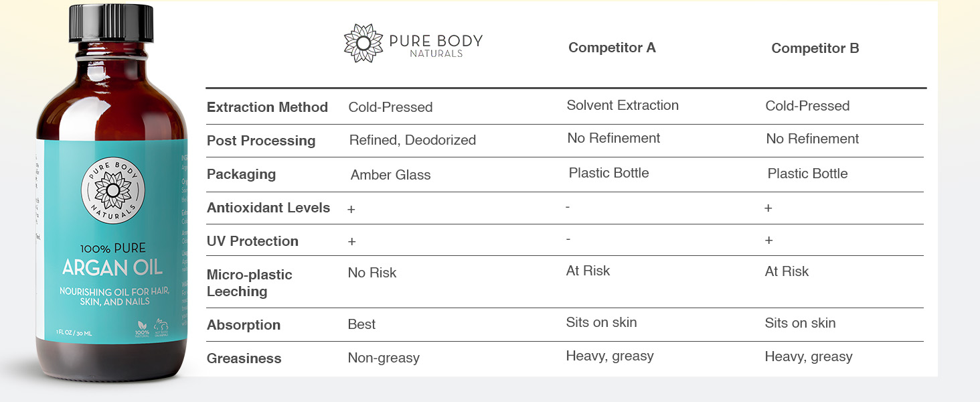Click the Non-greasy cell

pyautogui.click(x=384, y=358)
